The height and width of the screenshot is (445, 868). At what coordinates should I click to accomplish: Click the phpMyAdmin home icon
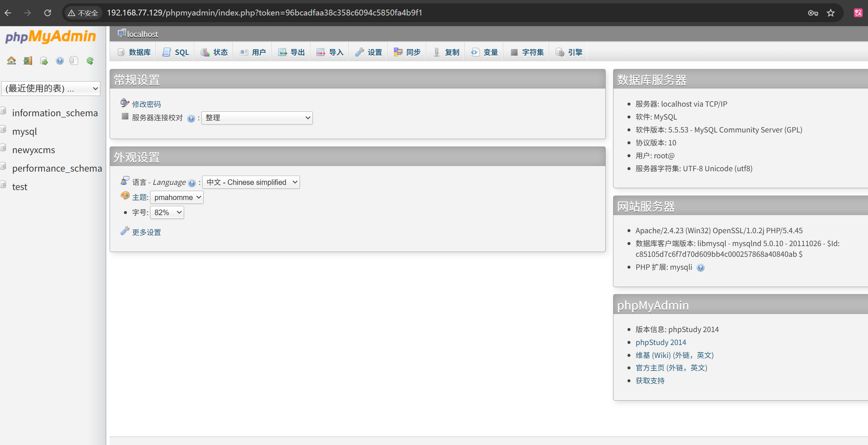coord(11,61)
